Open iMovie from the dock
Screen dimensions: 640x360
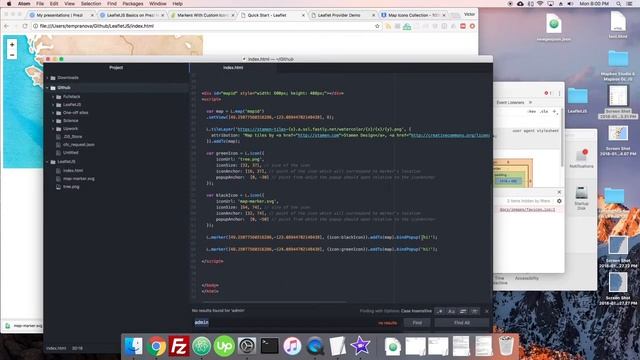pyautogui.click(x=360, y=346)
